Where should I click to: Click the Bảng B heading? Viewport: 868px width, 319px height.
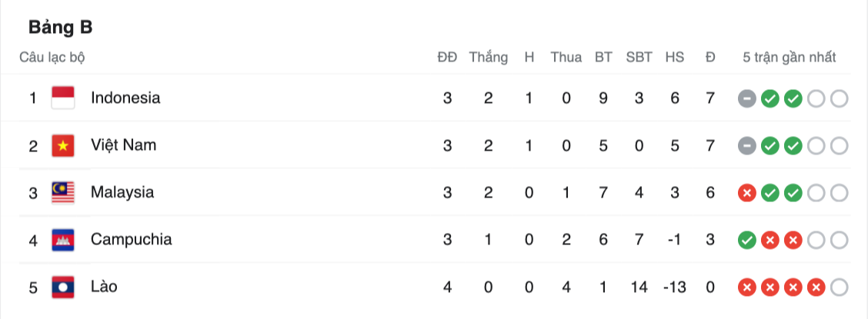pyautogui.click(x=61, y=28)
